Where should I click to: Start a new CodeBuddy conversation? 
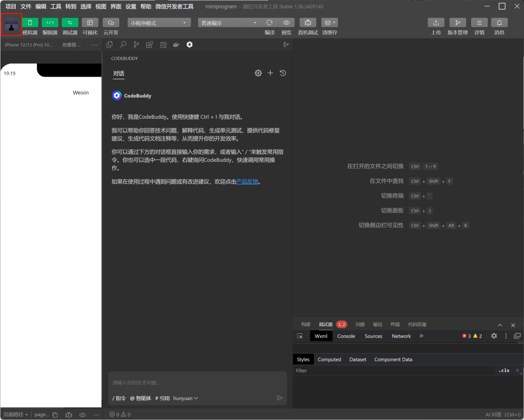[x=270, y=73]
